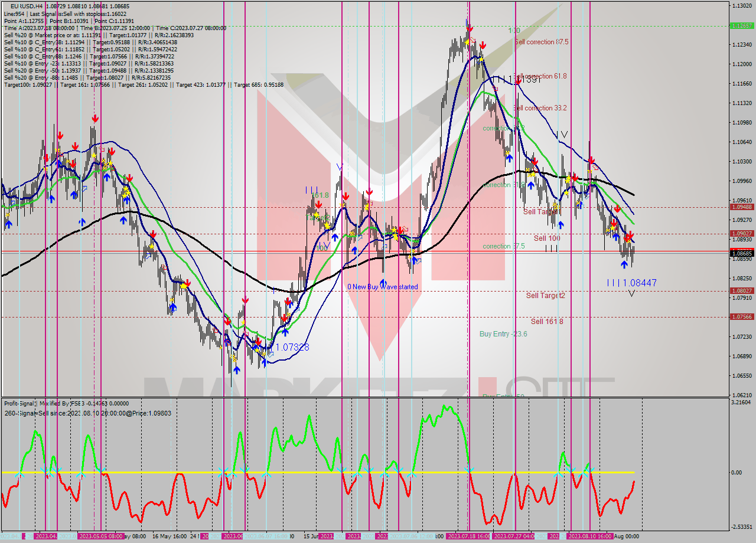Click the '16 May 16:00' time axis label
This screenshot has height=543, width=756.
170,537
